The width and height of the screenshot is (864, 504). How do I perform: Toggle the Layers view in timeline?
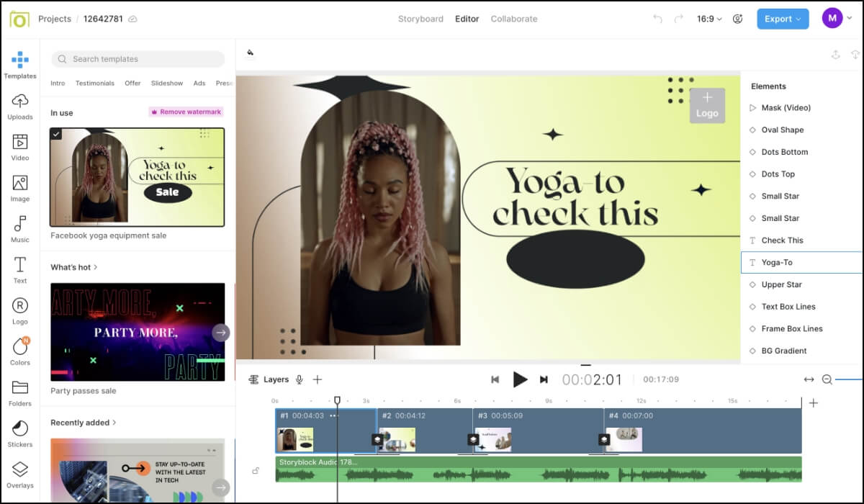(x=269, y=379)
